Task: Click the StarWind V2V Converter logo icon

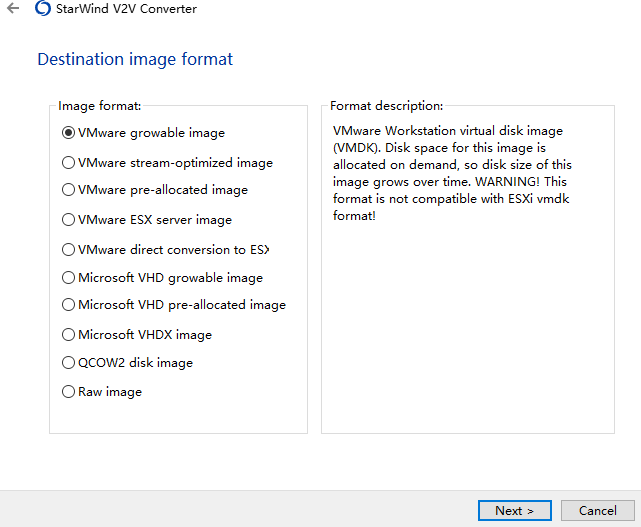Action: click(x=43, y=8)
